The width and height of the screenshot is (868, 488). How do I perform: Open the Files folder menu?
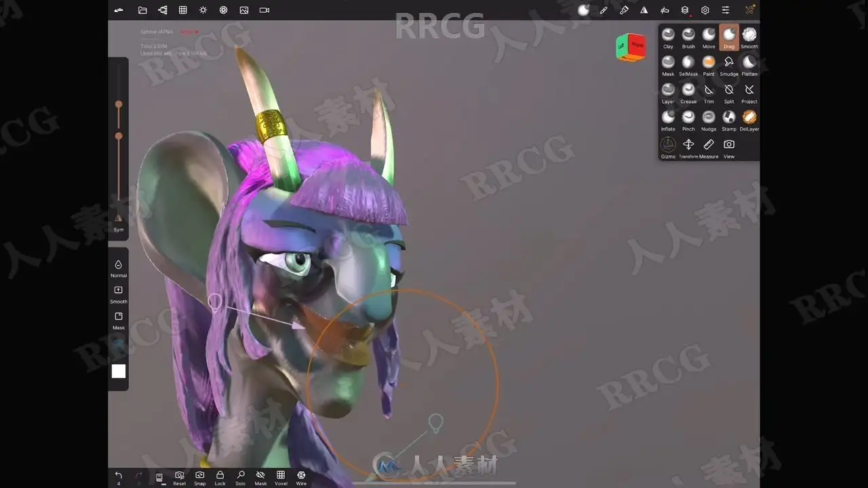pyautogui.click(x=142, y=10)
